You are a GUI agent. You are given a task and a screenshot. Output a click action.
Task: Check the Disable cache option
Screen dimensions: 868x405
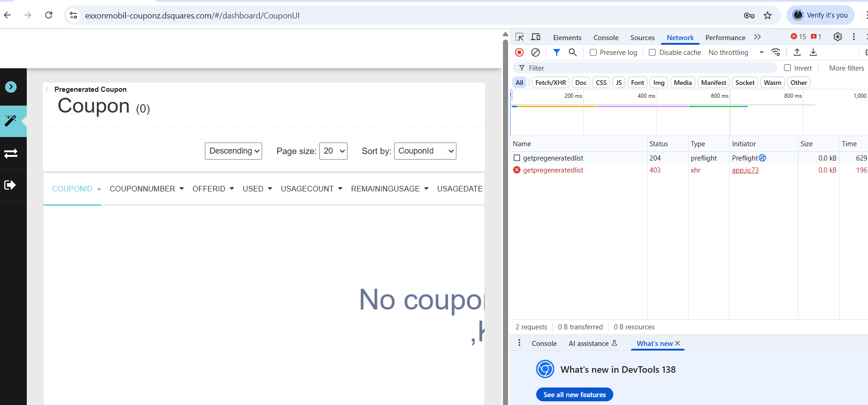(x=652, y=53)
